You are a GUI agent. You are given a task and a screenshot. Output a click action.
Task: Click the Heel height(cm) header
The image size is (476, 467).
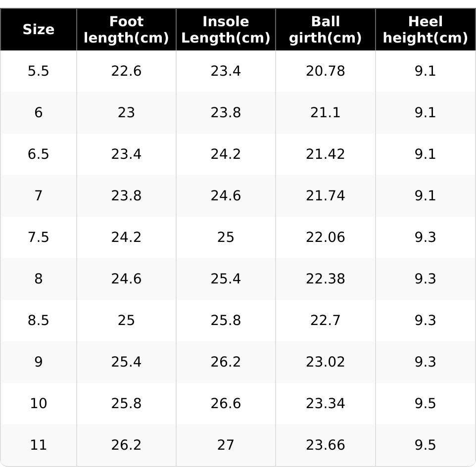tap(425, 30)
